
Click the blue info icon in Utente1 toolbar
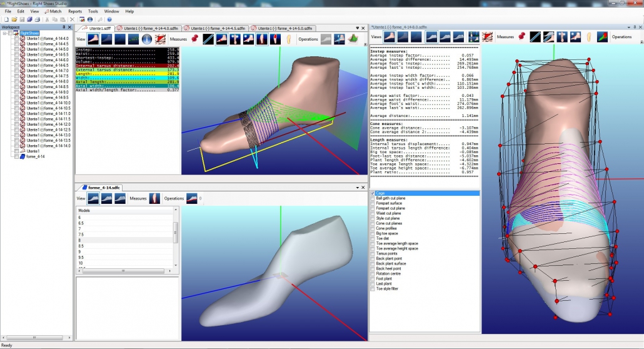[x=147, y=39]
